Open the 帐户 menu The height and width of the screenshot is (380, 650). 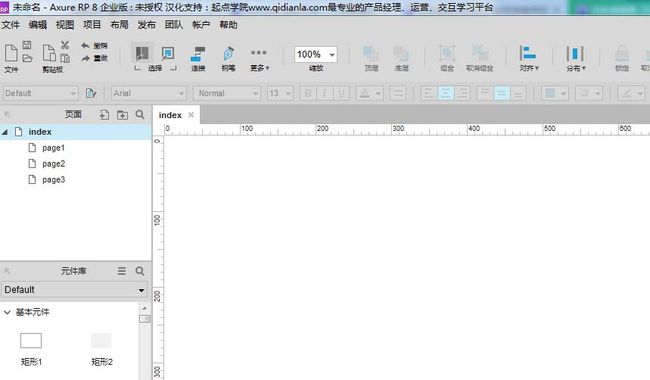(201, 25)
